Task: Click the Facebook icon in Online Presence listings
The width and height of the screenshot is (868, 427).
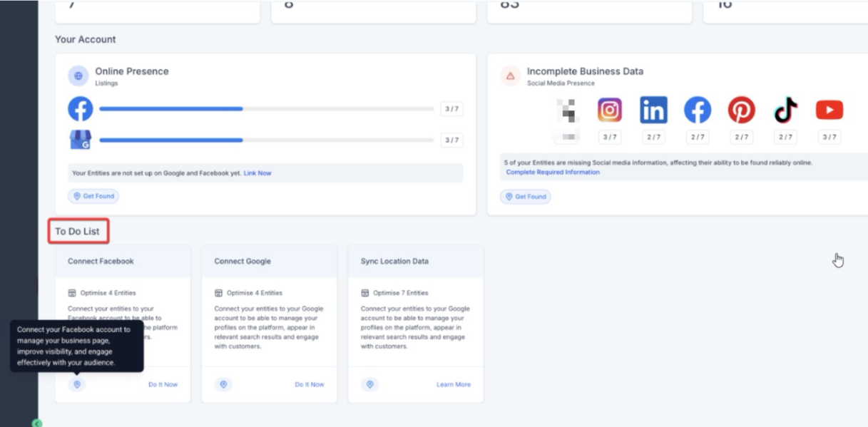Action: coord(80,109)
